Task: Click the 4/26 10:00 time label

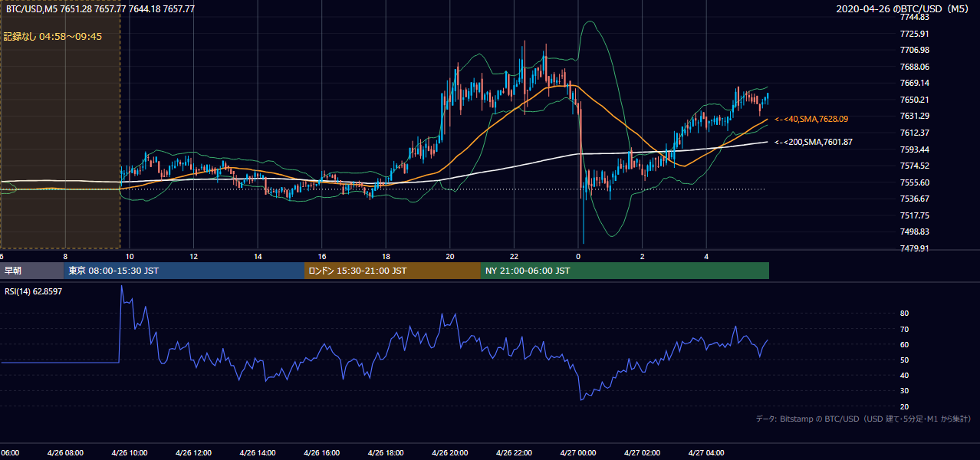Action: pos(129,453)
